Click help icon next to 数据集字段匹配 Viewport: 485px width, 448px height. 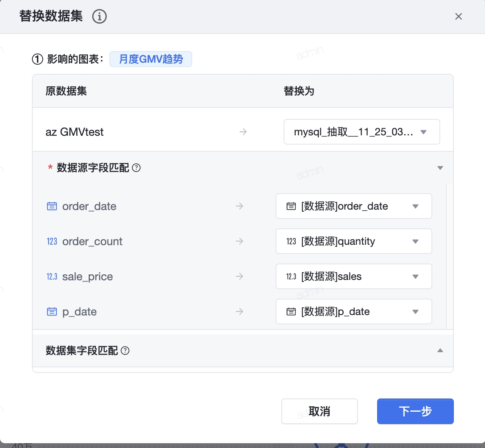125,351
